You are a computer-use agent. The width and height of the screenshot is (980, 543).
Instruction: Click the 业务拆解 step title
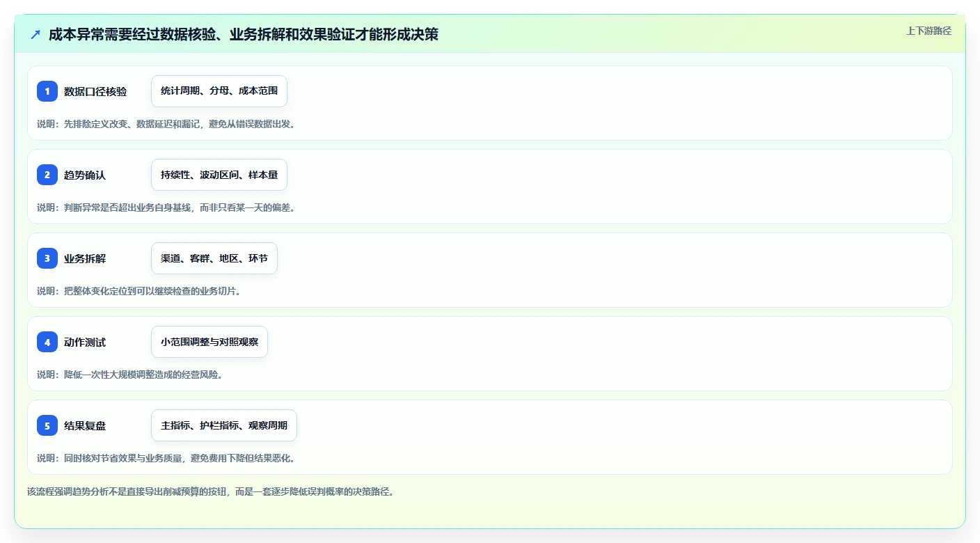coord(85,258)
